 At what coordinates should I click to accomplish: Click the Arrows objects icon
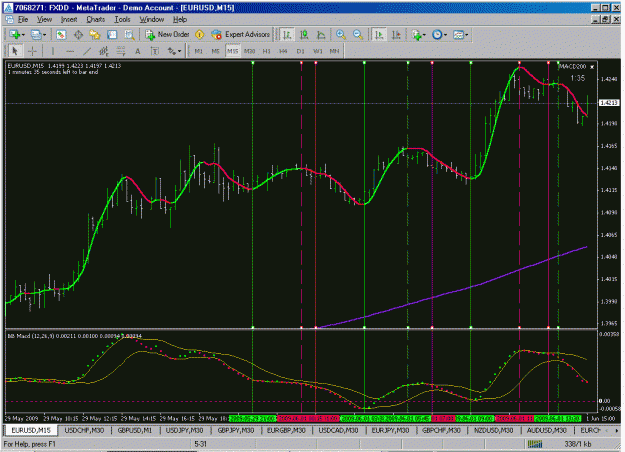tap(172, 51)
